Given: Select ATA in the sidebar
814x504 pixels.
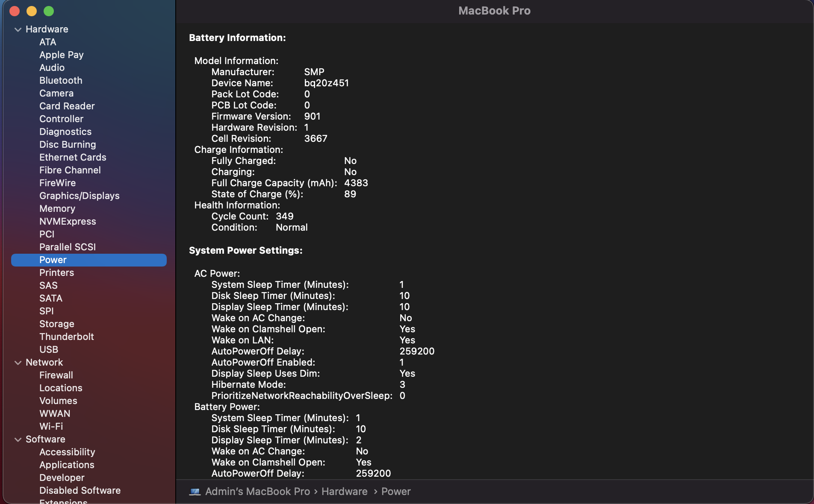Looking at the screenshot, I should (x=48, y=42).
